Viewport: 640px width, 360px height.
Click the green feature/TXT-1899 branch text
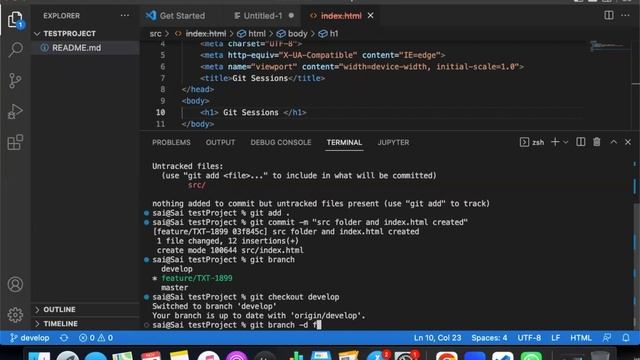pos(197,278)
